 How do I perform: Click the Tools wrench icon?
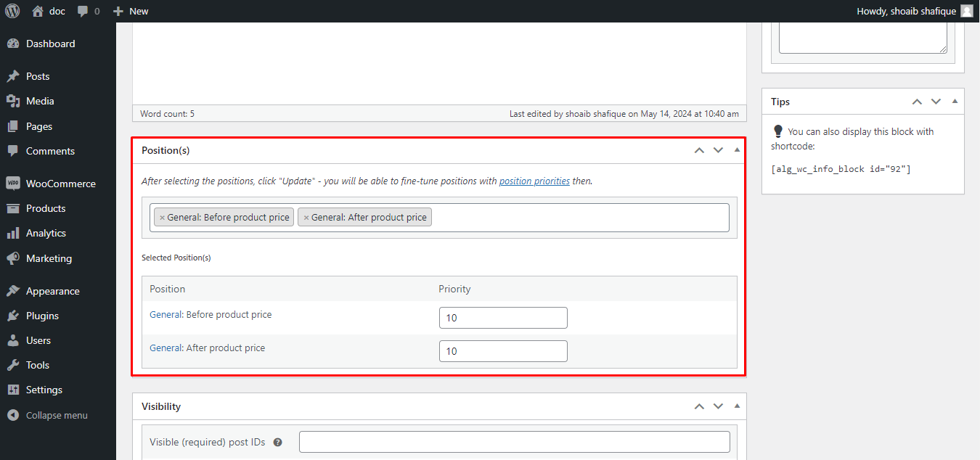12,365
